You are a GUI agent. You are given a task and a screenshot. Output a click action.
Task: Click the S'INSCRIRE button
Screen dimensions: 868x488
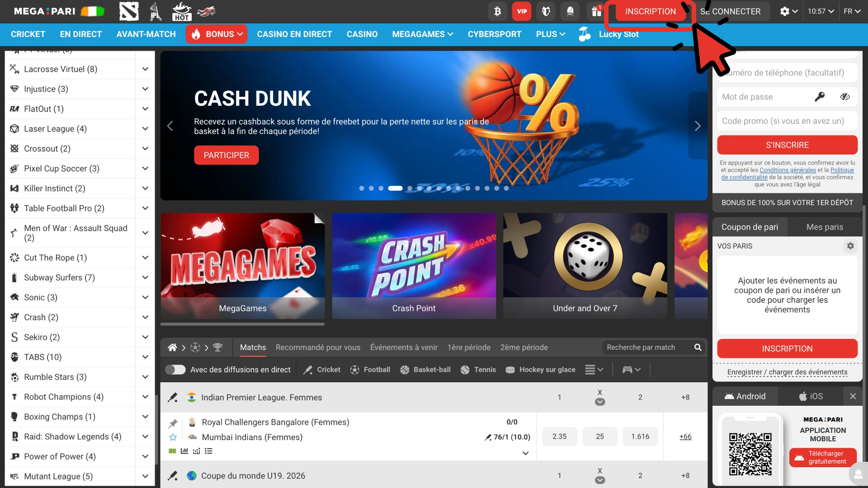(x=787, y=145)
